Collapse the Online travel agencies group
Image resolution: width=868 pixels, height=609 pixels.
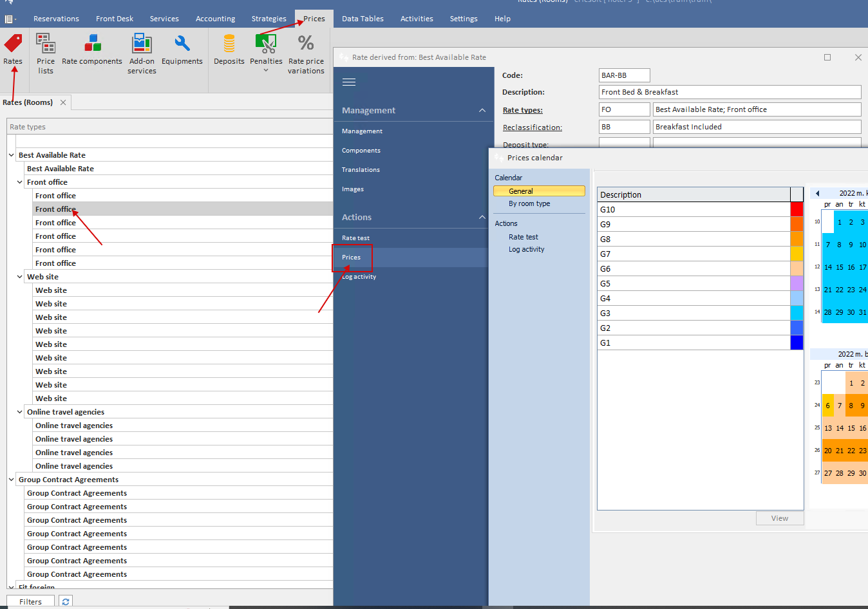tap(20, 412)
